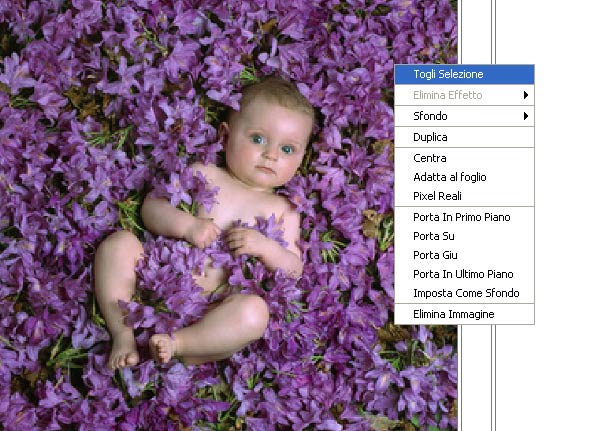598x431 pixels.
Task: Choose Centra to center the image
Action: point(464,158)
